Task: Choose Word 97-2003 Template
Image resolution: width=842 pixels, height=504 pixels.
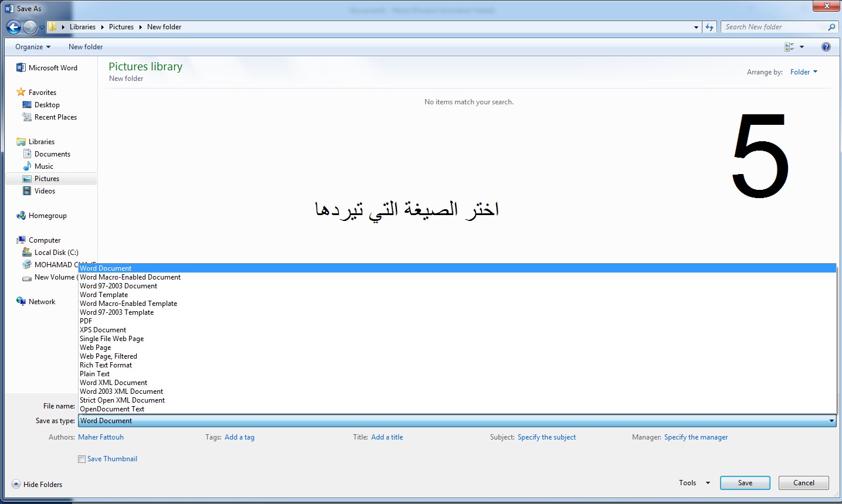Action: tap(117, 312)
